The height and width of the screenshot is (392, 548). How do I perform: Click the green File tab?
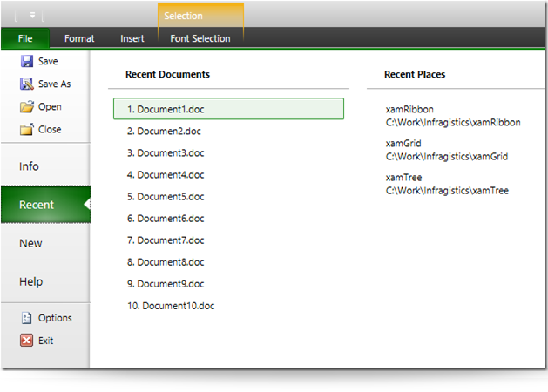click(25, 38)
